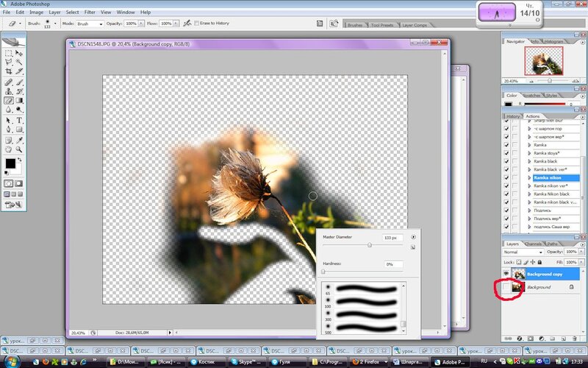Image resolution: width=588 pixels, height=368 pixels.
Task: Uncheck the Ramka black action checkbox
Action: click(x=506, y=161)
